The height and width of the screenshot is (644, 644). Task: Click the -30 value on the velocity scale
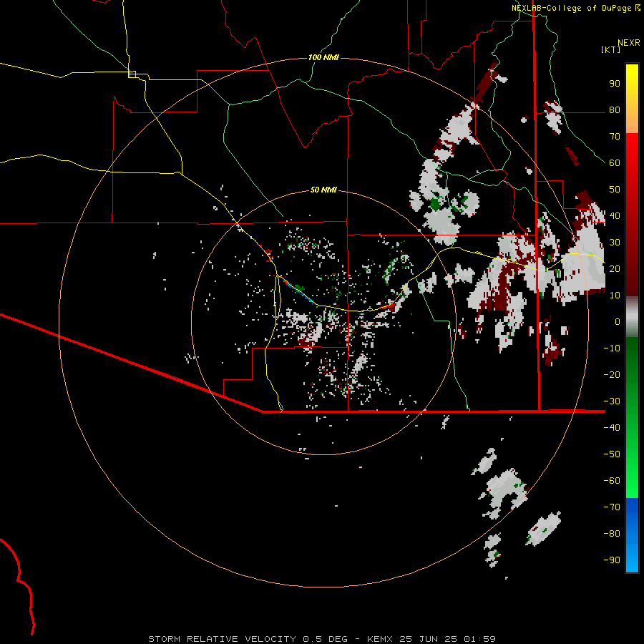click(x=612, y=401)
